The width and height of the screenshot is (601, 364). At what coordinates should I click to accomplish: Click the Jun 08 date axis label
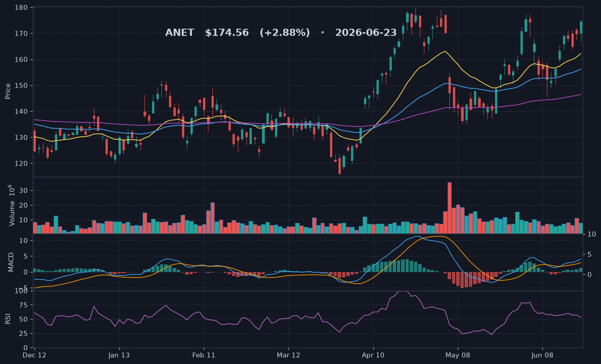point(542,355)
